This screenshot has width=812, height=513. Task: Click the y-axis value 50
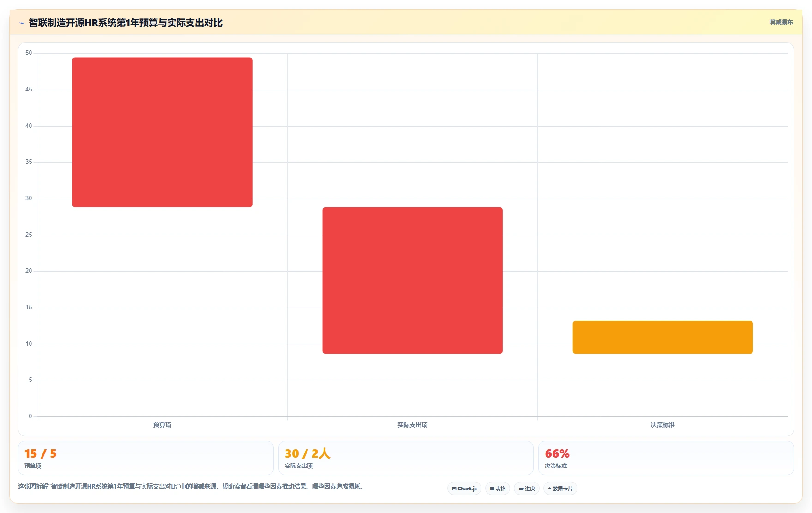click(x=29, y=53)
